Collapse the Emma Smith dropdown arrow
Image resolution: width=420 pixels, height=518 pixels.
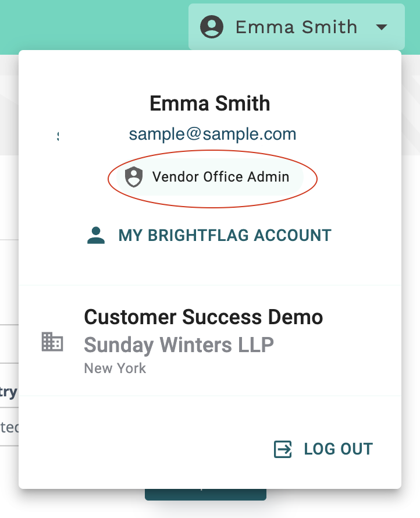(382, 27)
